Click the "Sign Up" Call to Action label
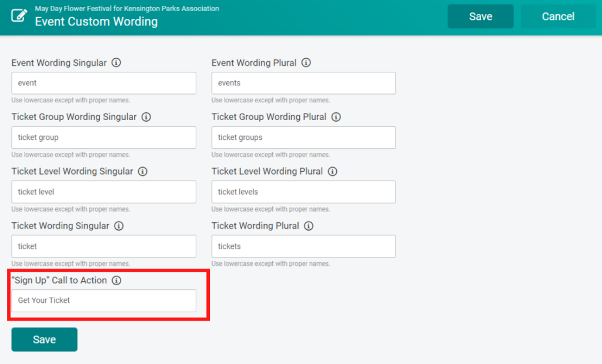The width and height of the screenshot is (602, 364). pos(59,280)
